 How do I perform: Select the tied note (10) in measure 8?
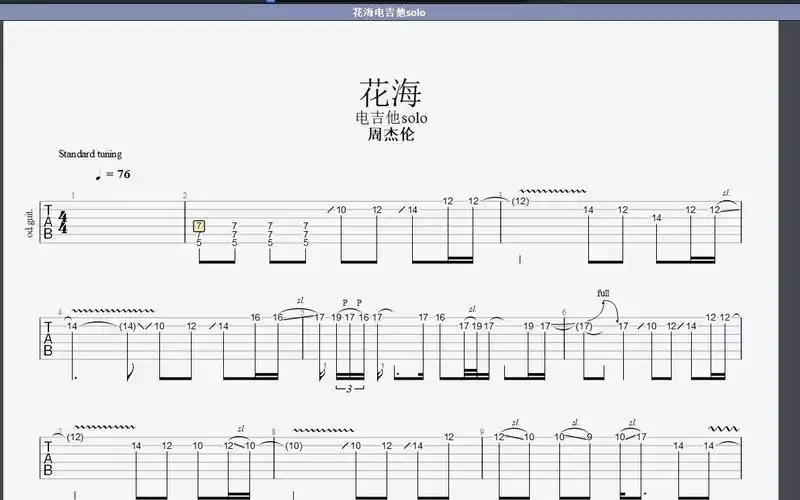click(x=294, y=446)
